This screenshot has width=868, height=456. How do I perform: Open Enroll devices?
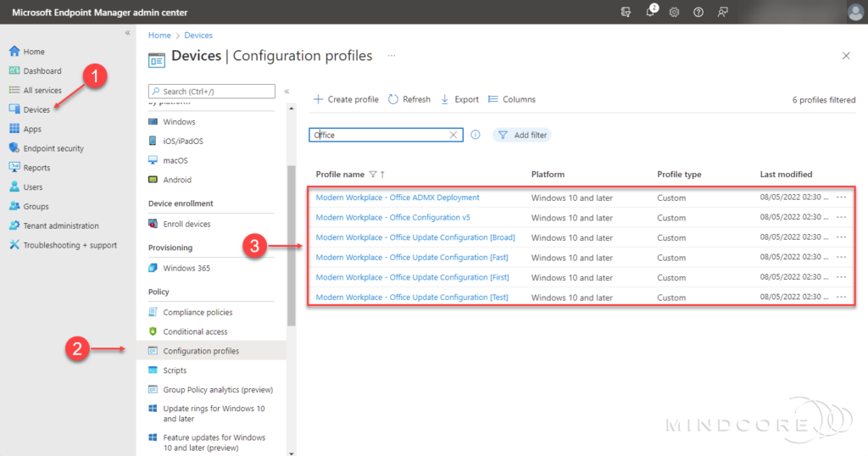coord(180,224)
